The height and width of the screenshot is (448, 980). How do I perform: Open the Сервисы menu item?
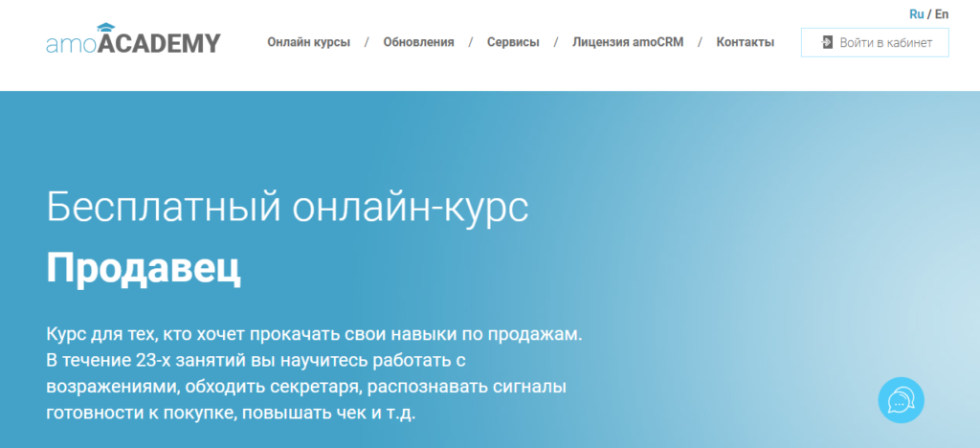[x=513, y=42]
